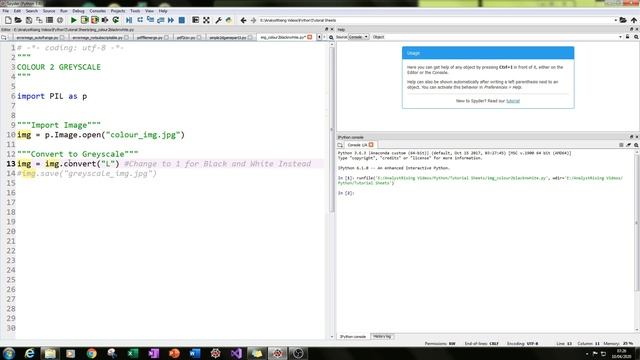Open Google Chrome from taskbar
Screen dimensions: 640x360
click(91, 353)
